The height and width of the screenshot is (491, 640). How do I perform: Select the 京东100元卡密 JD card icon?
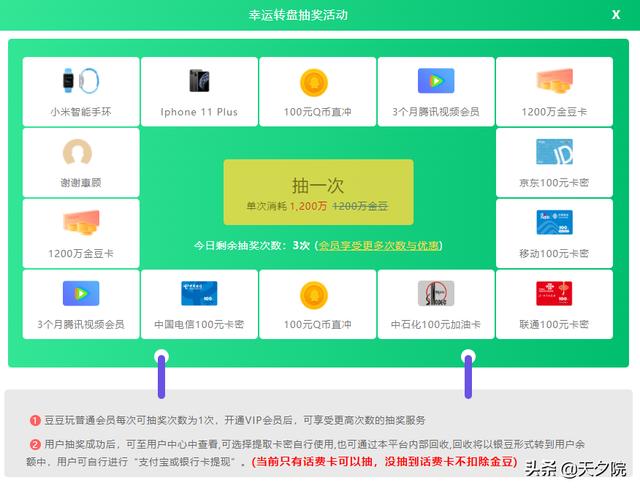(554, 152)
